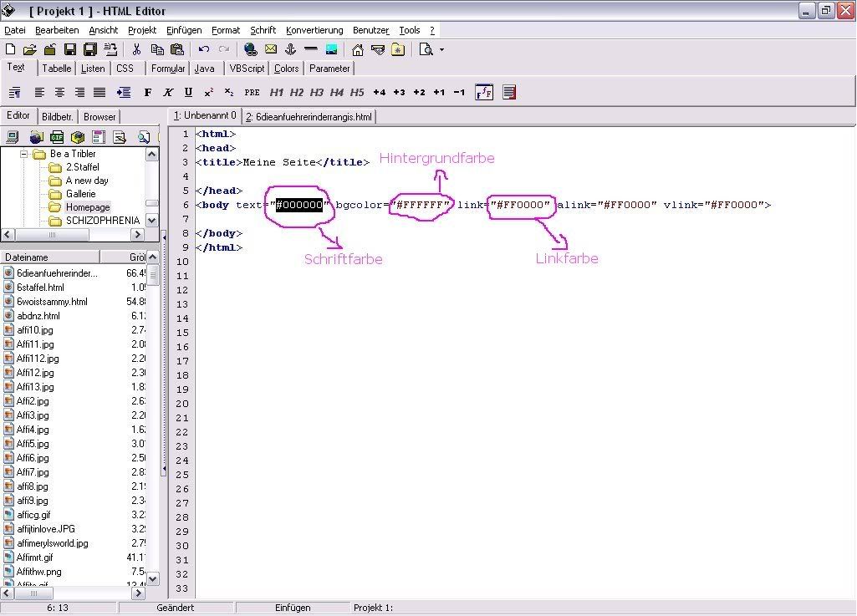857x616 pixels.
Task: Click the preview magnifier page icon
Action: click(426, 50)
